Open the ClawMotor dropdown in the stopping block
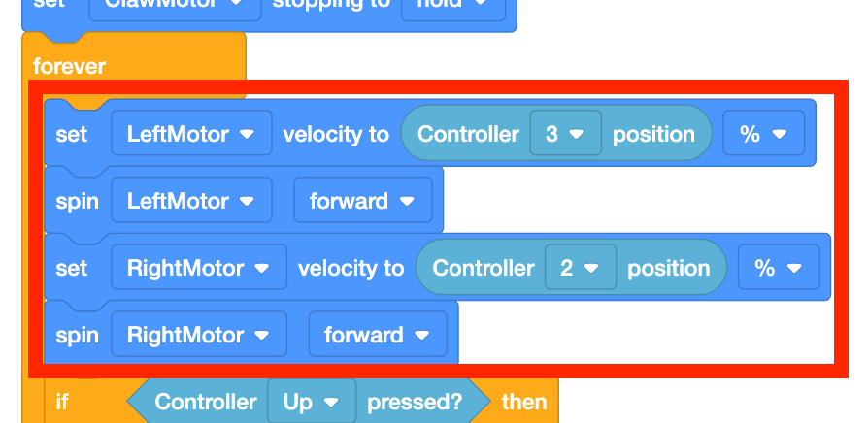The width and height of the screenshot is (868, 423). (175, 6)
